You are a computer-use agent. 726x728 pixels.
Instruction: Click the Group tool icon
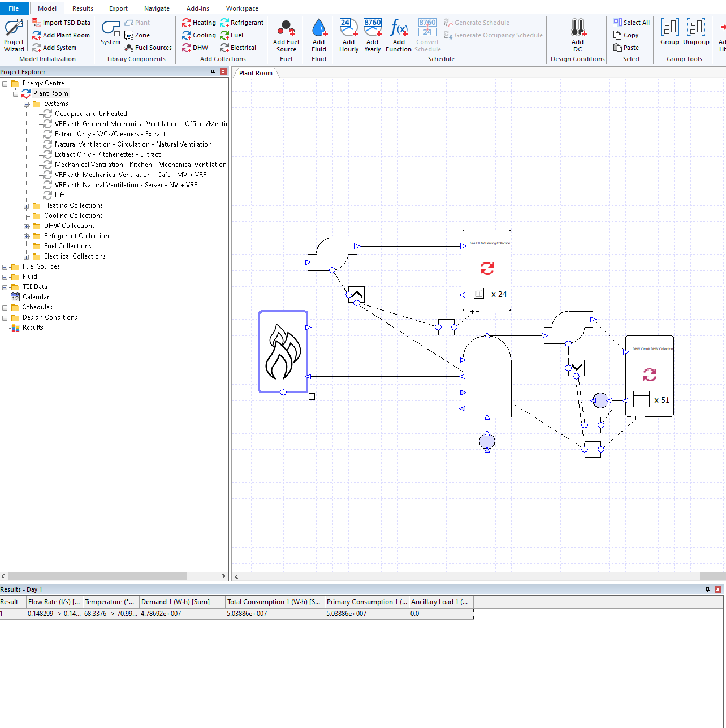pyautogui.click(x=669, y=28)
